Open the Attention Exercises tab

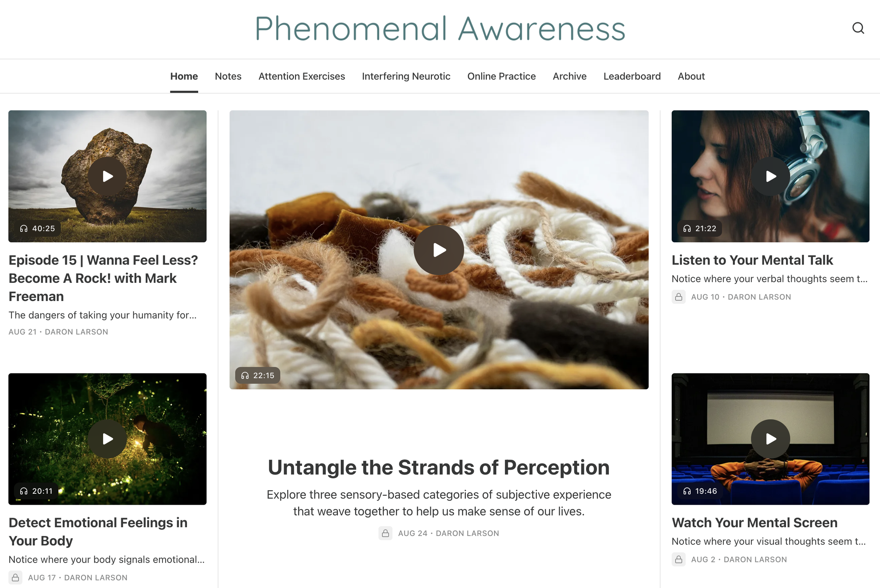[302, 76]
